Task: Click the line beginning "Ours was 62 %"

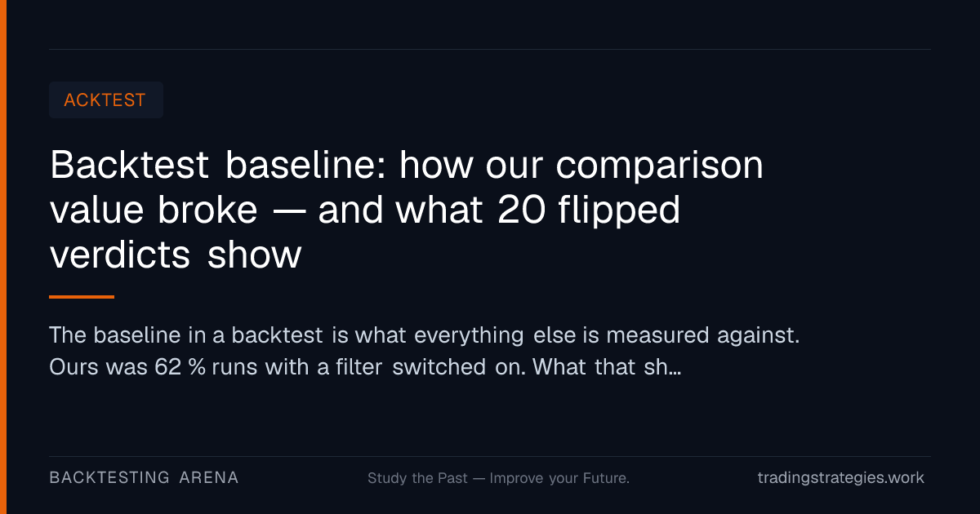Action: tap(366, 367)
